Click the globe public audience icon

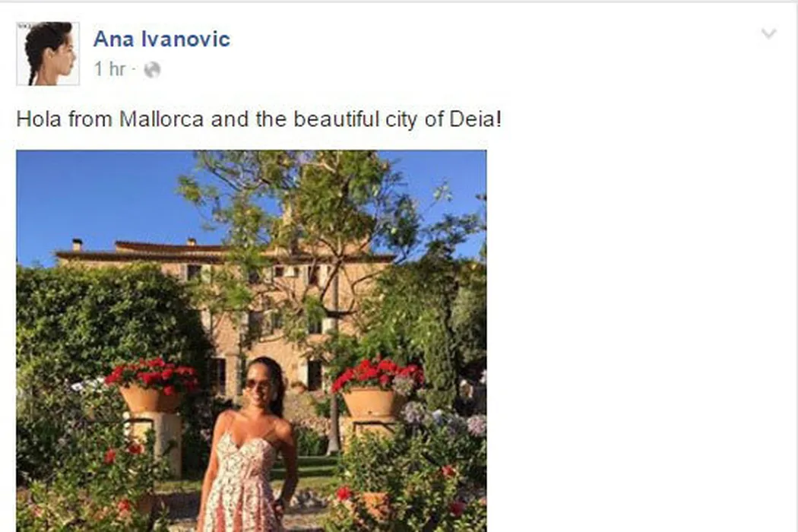152,70
